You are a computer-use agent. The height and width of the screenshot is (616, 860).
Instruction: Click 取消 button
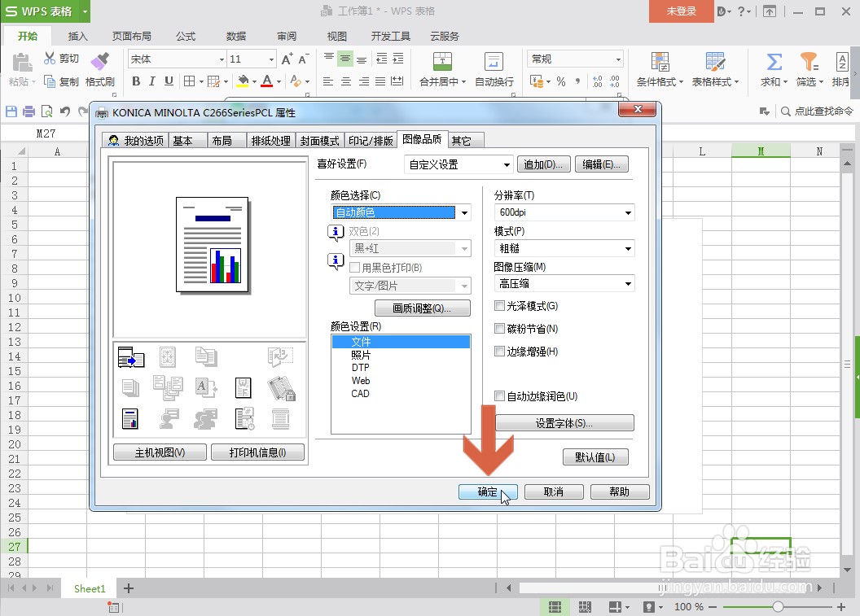coord(554,491)
